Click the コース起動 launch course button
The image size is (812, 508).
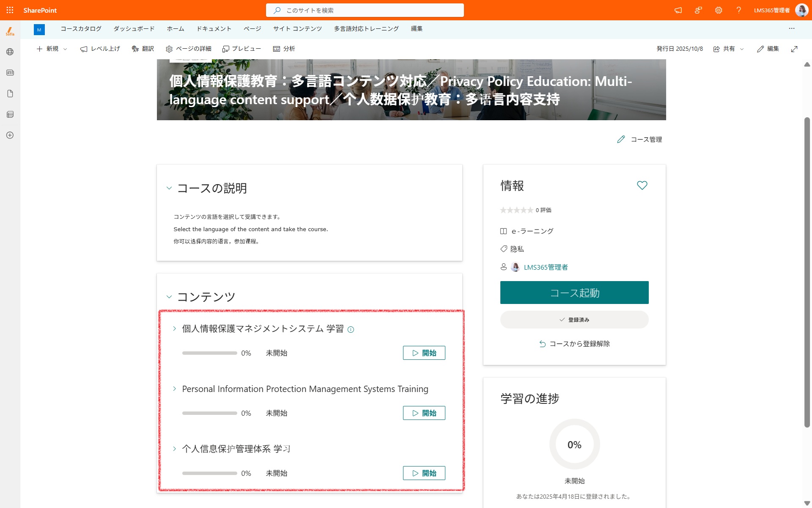point(574,293)
